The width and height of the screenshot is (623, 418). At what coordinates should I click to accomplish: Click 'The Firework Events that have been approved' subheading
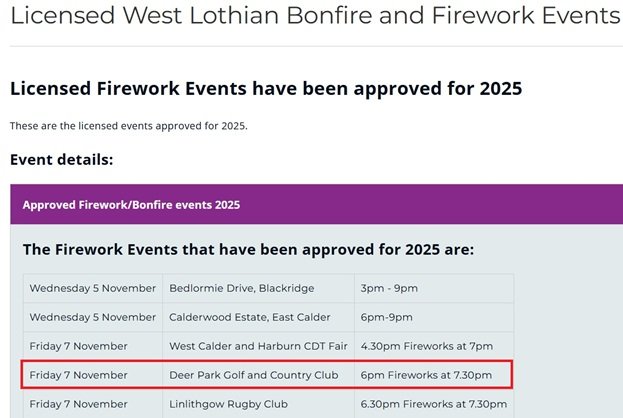tap(248, 249)
